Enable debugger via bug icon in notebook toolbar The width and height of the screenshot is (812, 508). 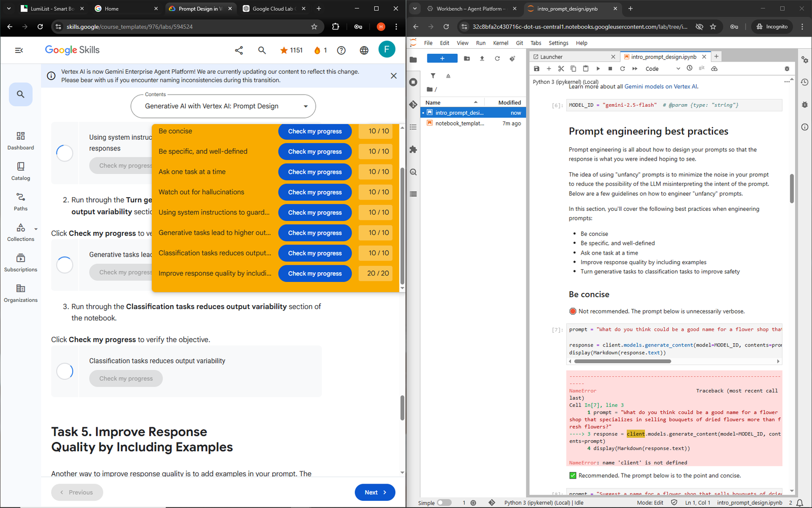(787, 69)
